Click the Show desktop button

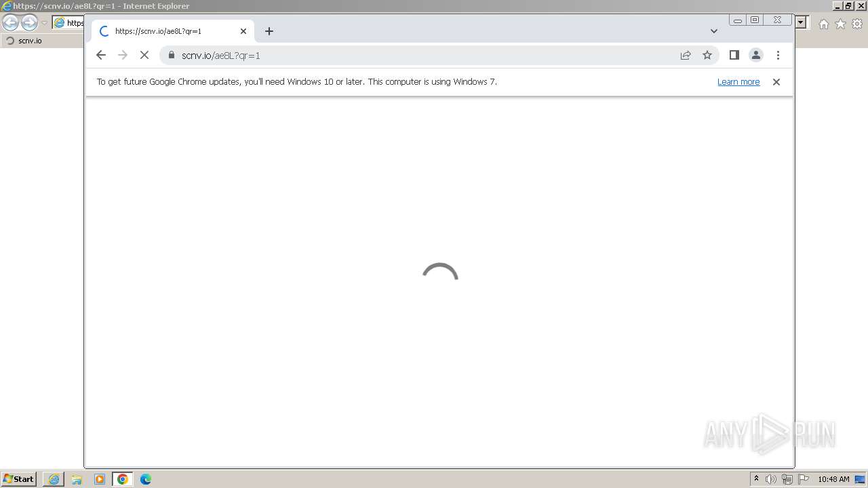pyautogui.click(x=861, y=479)
